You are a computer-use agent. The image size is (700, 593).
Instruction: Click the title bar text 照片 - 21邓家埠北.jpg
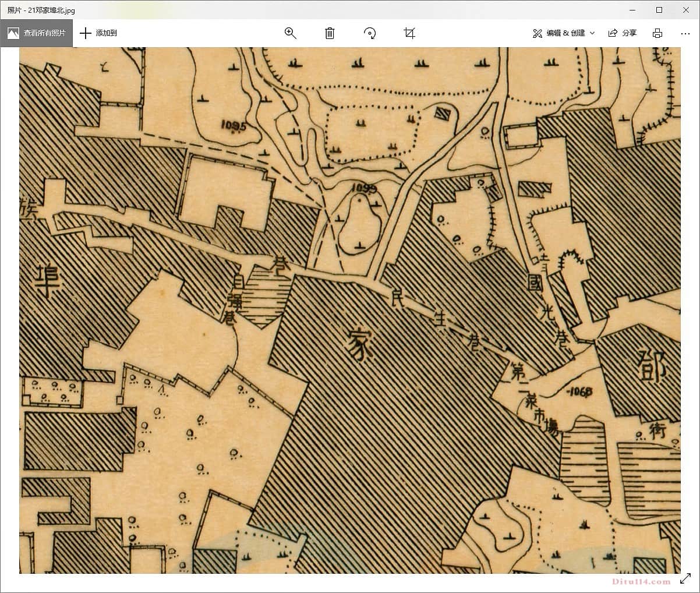click(x=41, y=10)
